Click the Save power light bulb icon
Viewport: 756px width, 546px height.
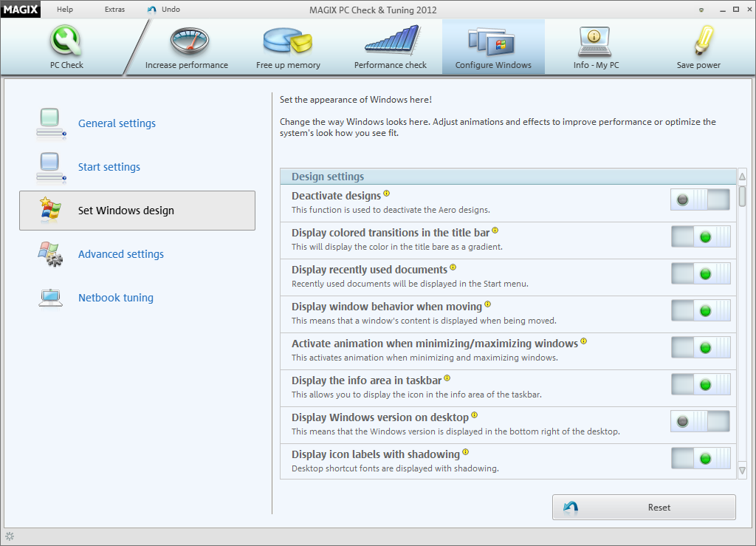704,40
